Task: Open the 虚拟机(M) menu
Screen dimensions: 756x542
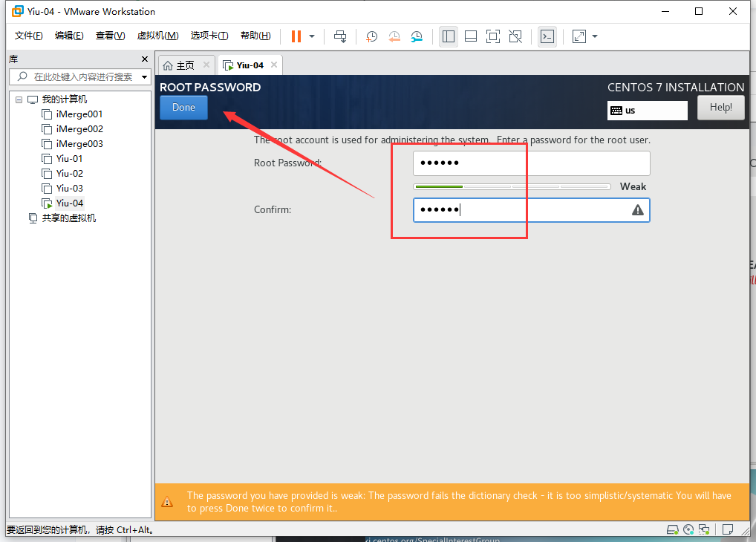Action: (157, 36)
